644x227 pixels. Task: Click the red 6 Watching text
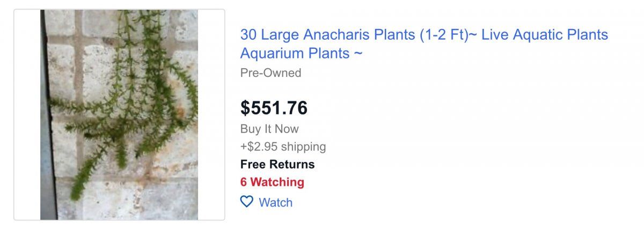[x=272, y=182]
